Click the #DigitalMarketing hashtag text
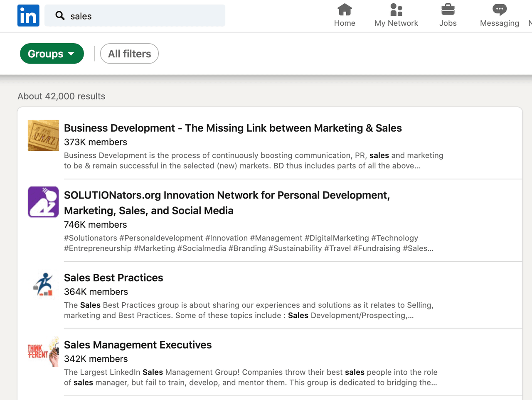532x400 pixels. point(337,238)
